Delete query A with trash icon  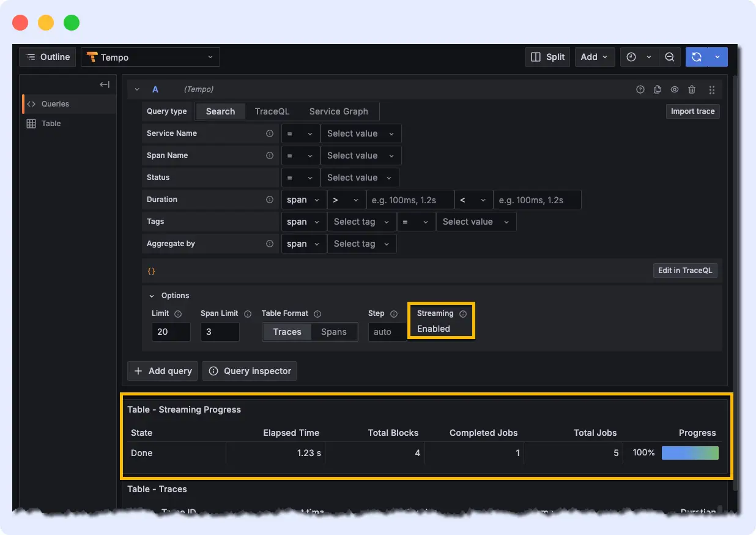point(692,89)
